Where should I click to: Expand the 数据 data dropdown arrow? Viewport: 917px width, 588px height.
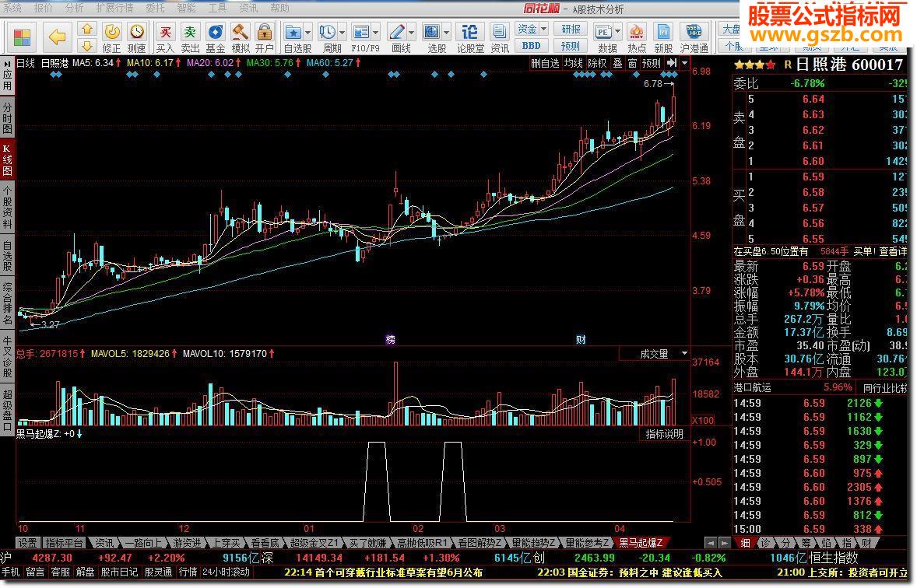coord(617,33)
